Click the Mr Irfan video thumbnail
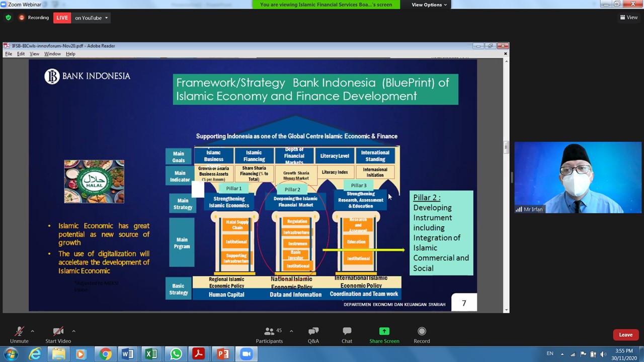Screen dimensions: 644x362 point(578,177)
